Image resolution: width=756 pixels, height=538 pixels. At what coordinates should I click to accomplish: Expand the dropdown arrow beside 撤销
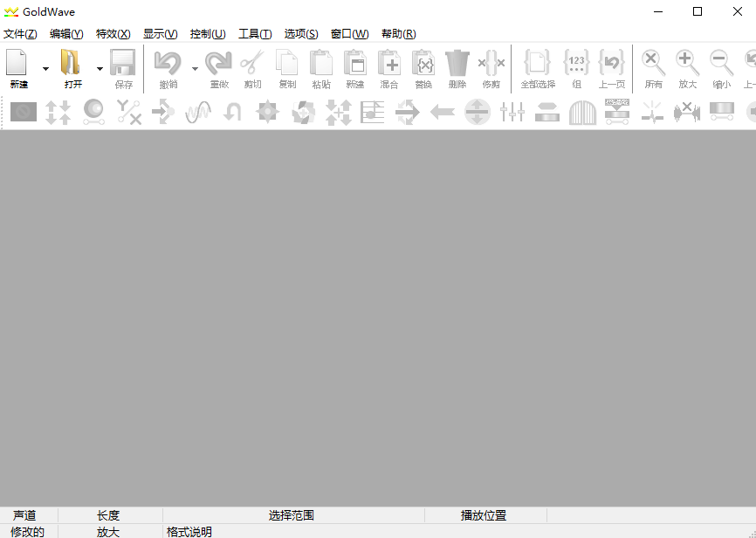click(x=195, y=69)
